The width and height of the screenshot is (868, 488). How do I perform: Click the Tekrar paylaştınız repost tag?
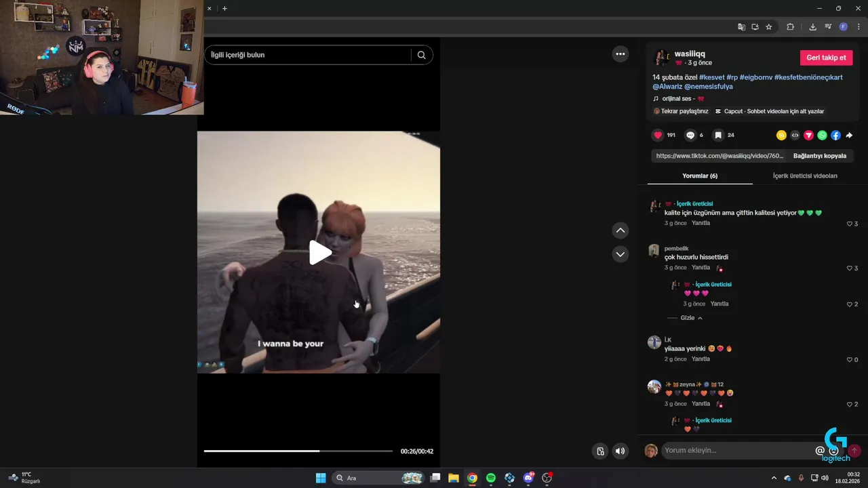(681, 111)
